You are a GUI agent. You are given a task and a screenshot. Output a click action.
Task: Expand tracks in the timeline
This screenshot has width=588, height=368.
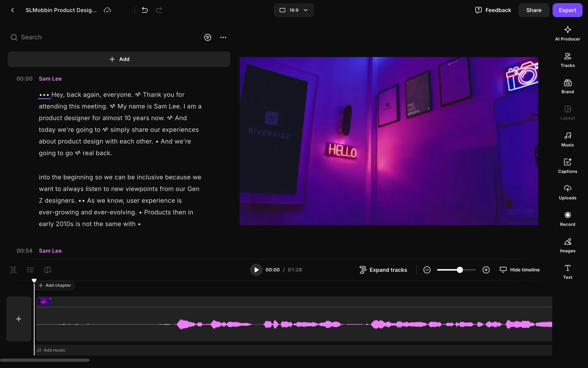coord(383,270)
